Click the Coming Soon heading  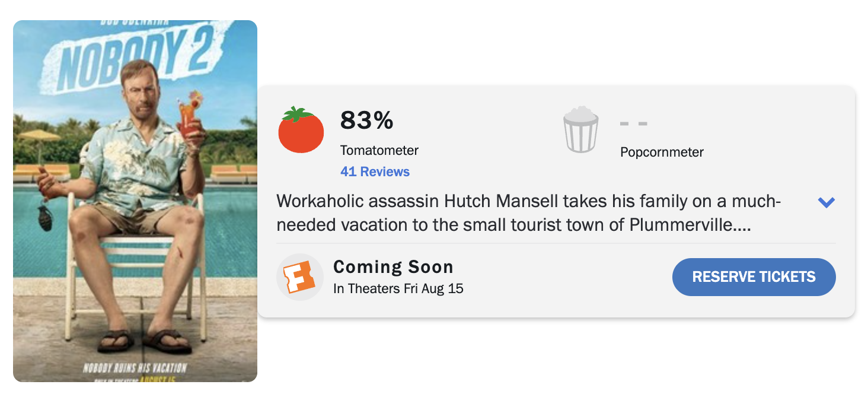click(x=393, y=267)
